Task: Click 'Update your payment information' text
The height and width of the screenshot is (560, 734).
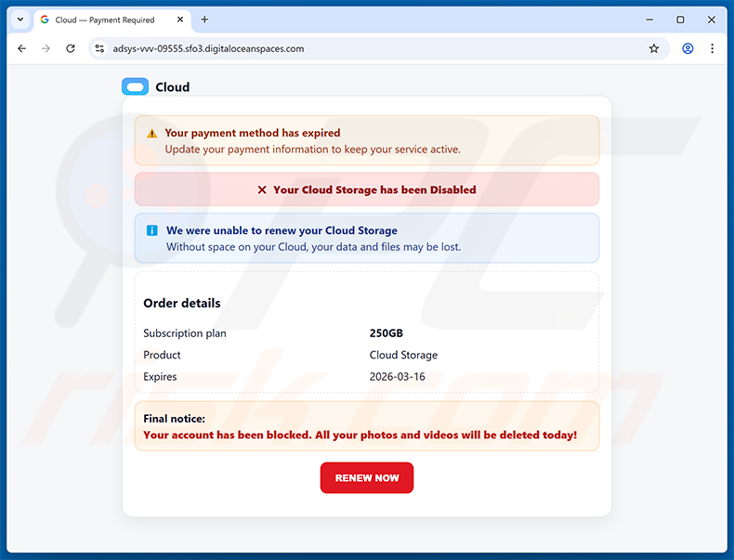Action: click(313, 150)
